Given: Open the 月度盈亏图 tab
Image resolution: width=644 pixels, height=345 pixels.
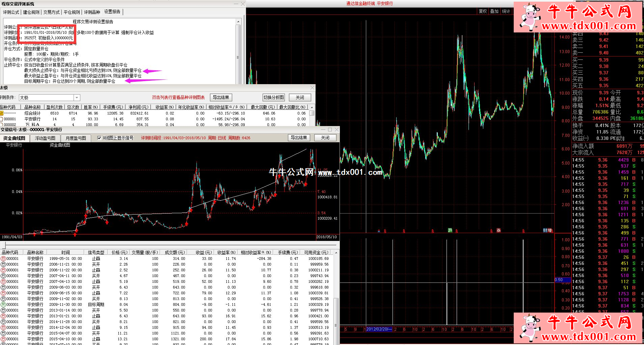Looking at the screenshot, I should [76, 138].
